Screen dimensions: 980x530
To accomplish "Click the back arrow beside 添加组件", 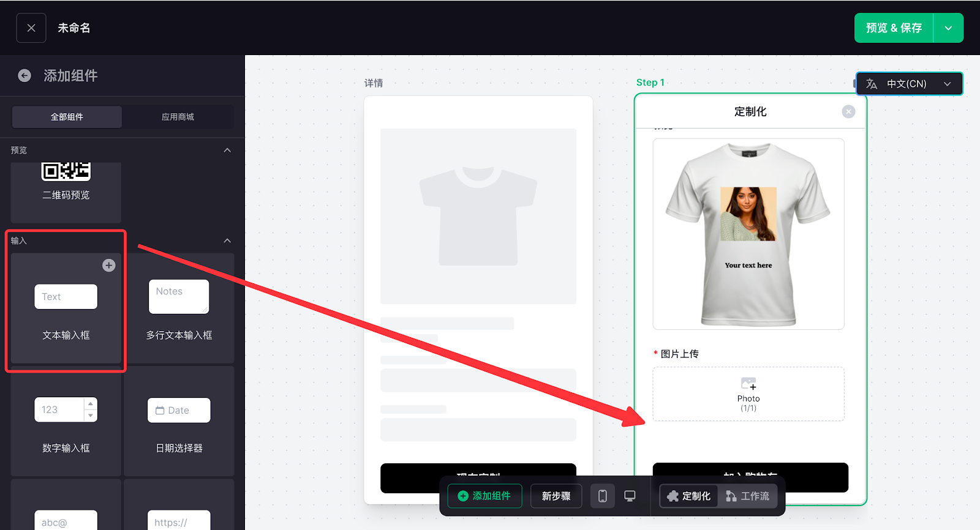I will point(24,75).
